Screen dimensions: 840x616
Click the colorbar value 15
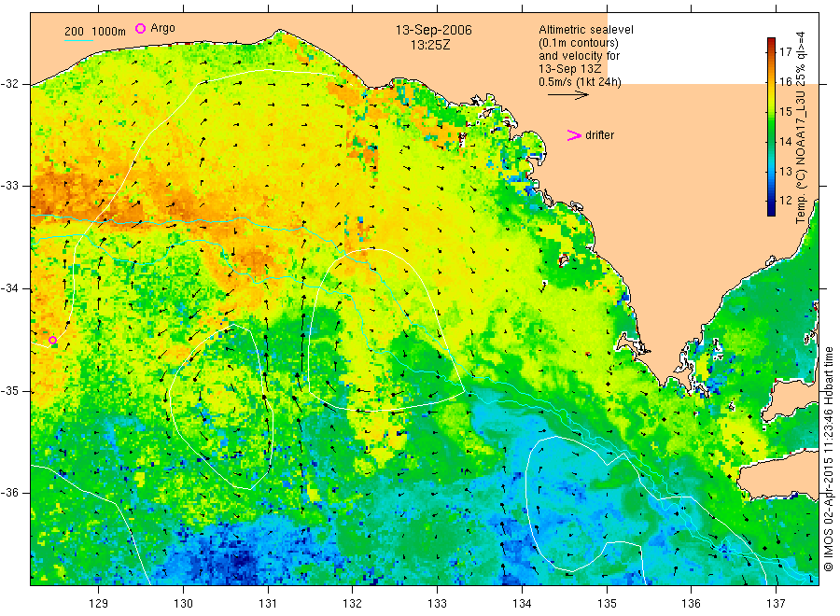785,112
